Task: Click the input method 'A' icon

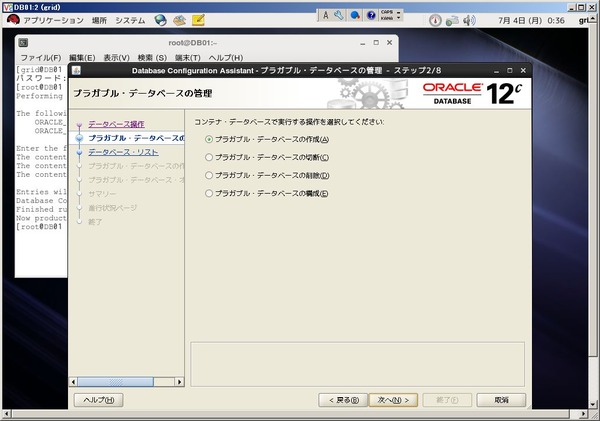Action: tap(326, 15)
